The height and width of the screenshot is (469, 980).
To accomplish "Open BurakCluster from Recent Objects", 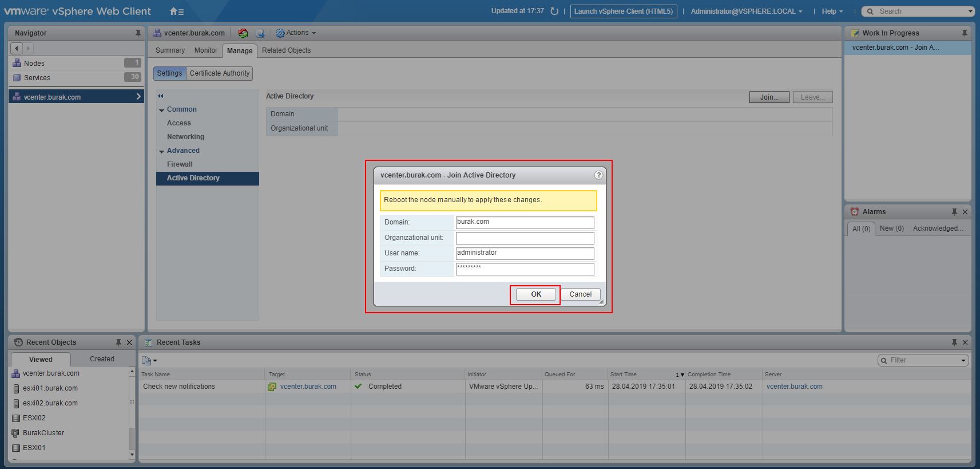I will point(43,433).
